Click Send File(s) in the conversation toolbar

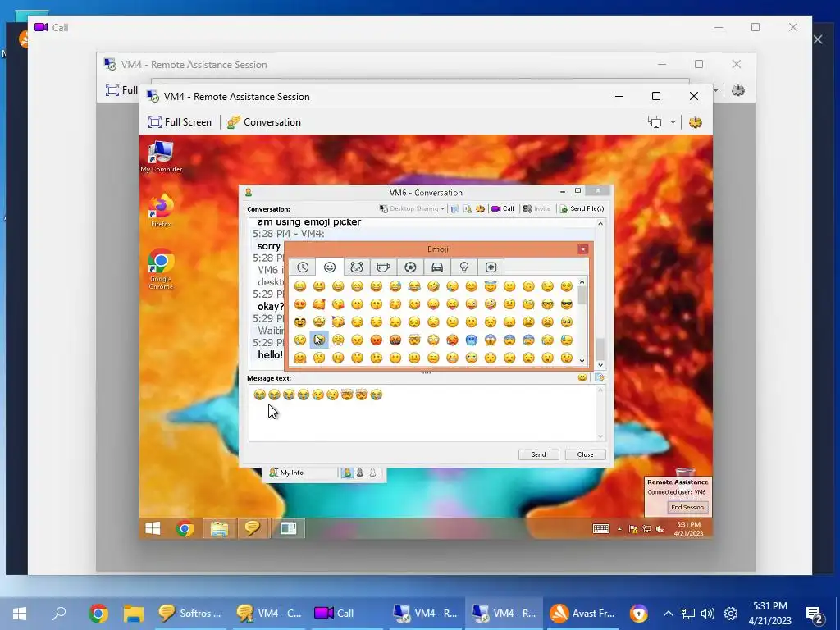point(582,209)
